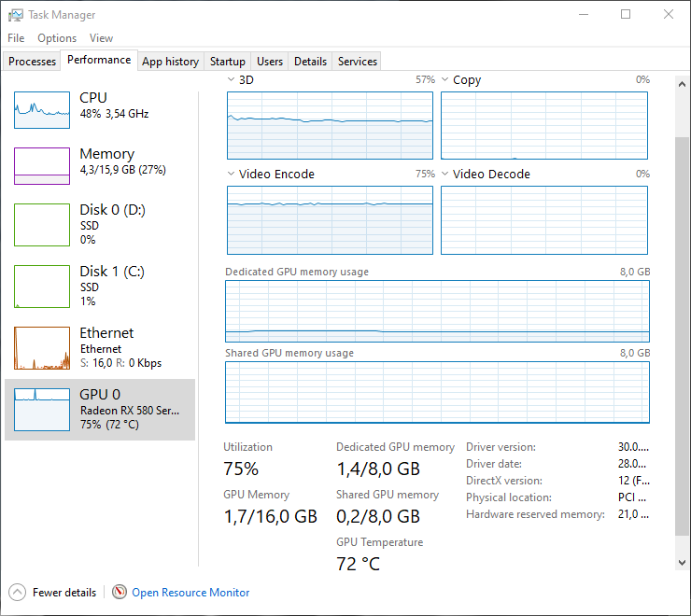This screenshot has width=691, height=616.
Task: Maximize the Task Manager window
Action: click(x=626, y=15)
